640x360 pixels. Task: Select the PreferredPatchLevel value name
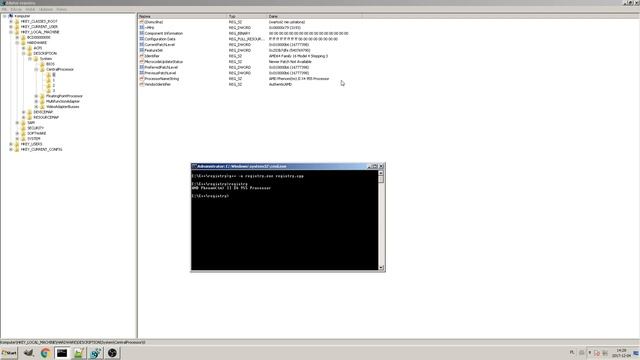pyautogui.click(x=161, y=67)
